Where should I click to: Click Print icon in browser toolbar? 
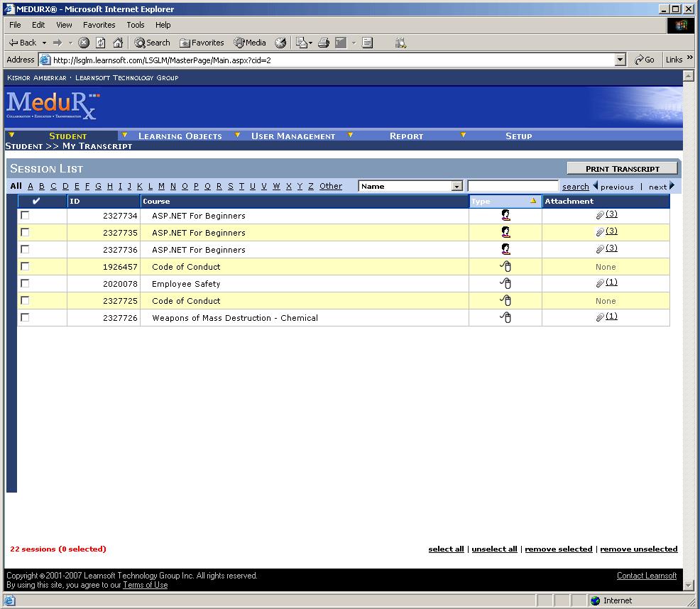click(324, 43)
